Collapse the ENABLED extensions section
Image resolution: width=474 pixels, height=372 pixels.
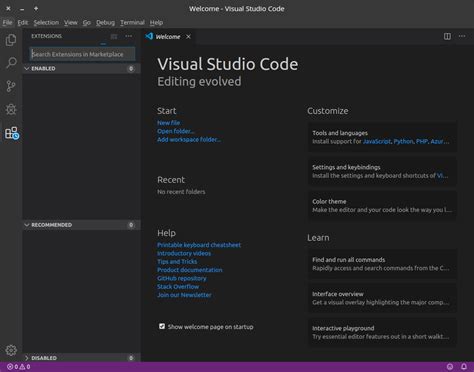[81, 68]
